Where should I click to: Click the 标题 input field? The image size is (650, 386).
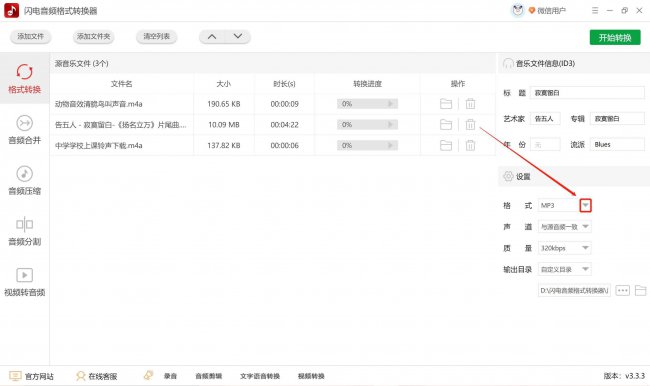click(x=587, y=93)
